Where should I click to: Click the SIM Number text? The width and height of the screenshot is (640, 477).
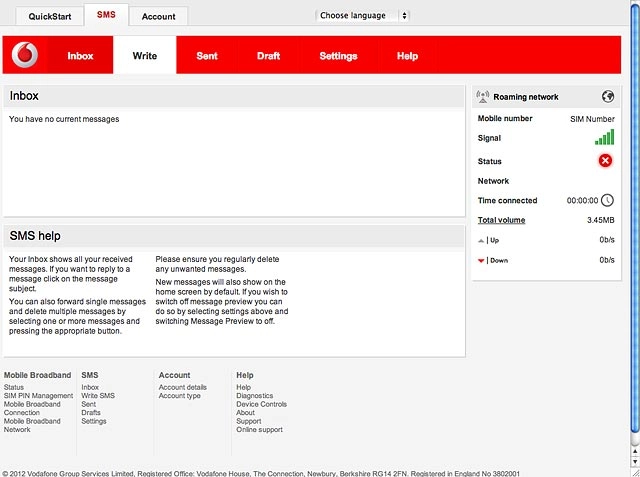tap(592, 119)
